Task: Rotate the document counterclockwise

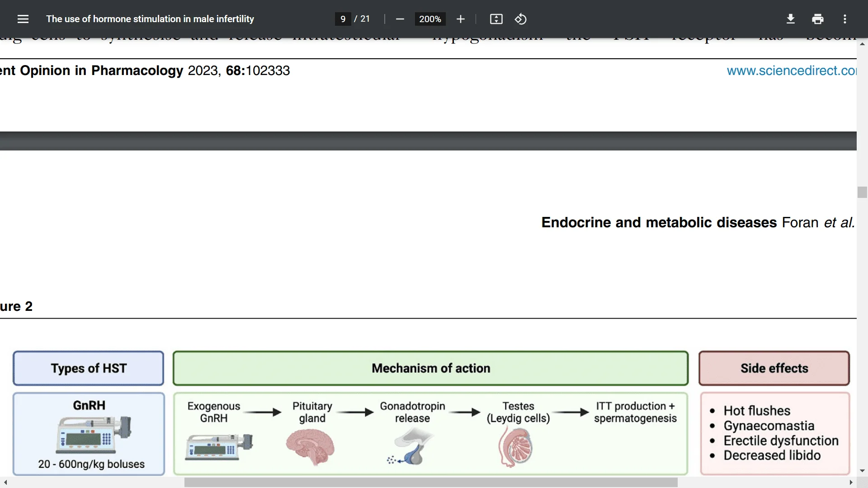Action: point(520,19)
